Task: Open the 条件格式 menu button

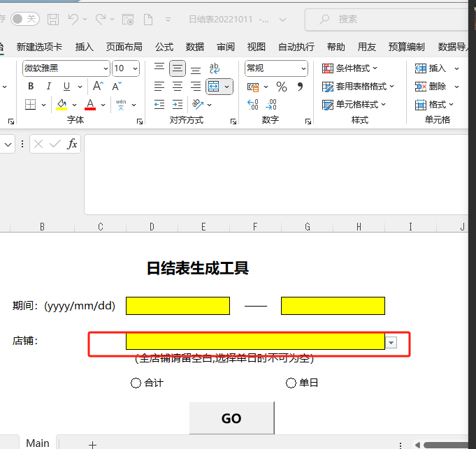Action: pos(350,68)
